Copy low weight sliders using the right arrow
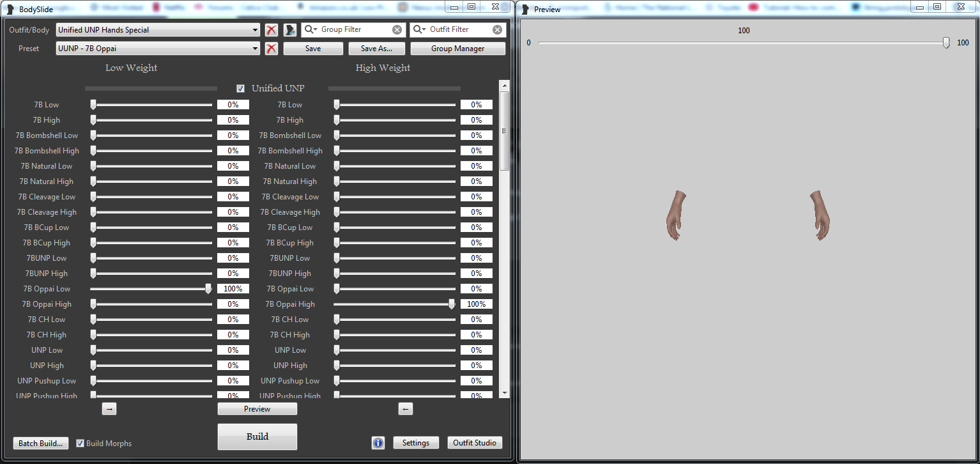 (x=109, y=408)
